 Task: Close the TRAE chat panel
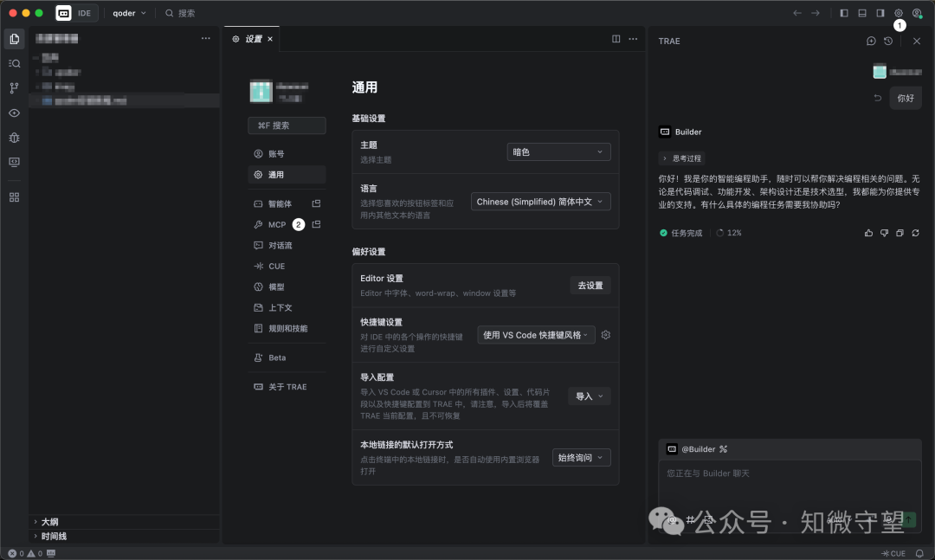pyautogui.click(x=917, y=42)
